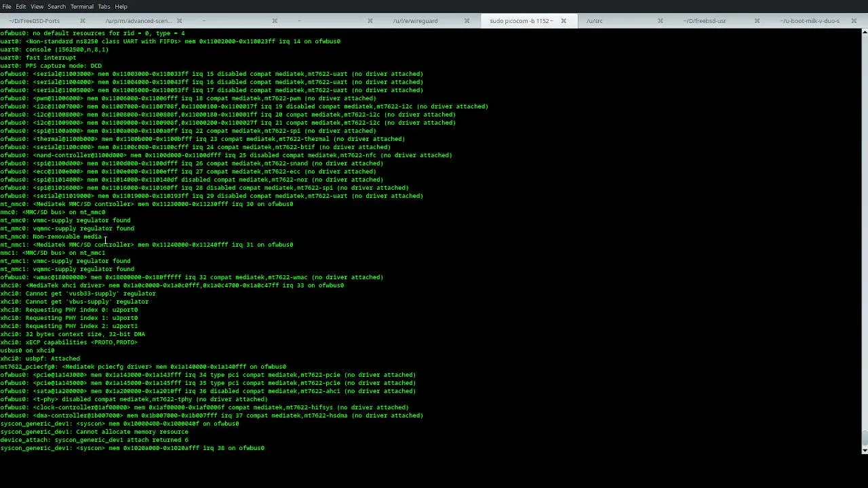Viewport: 868px width, 488px height.
Task: Click the scrollbar down arrow
Action: (x=865, y=450)
